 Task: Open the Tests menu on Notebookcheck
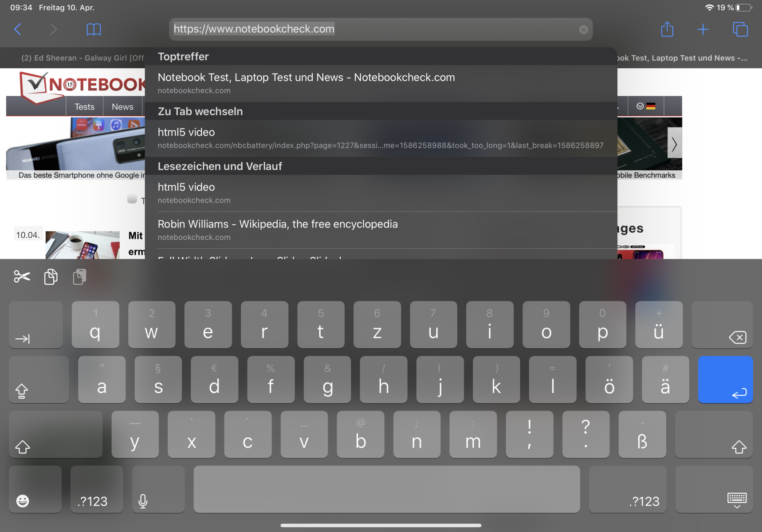(84, 107)
